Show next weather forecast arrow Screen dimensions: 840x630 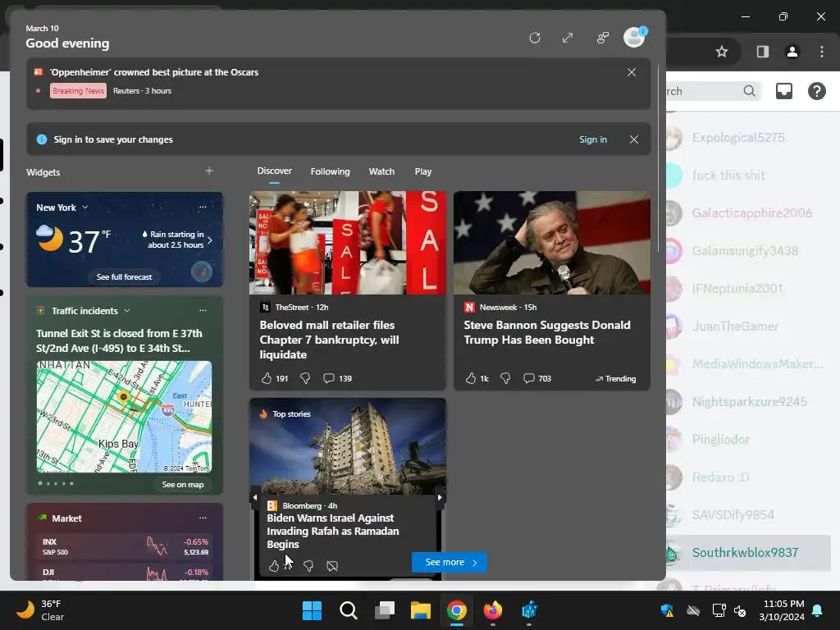click(x=210, y=240)
